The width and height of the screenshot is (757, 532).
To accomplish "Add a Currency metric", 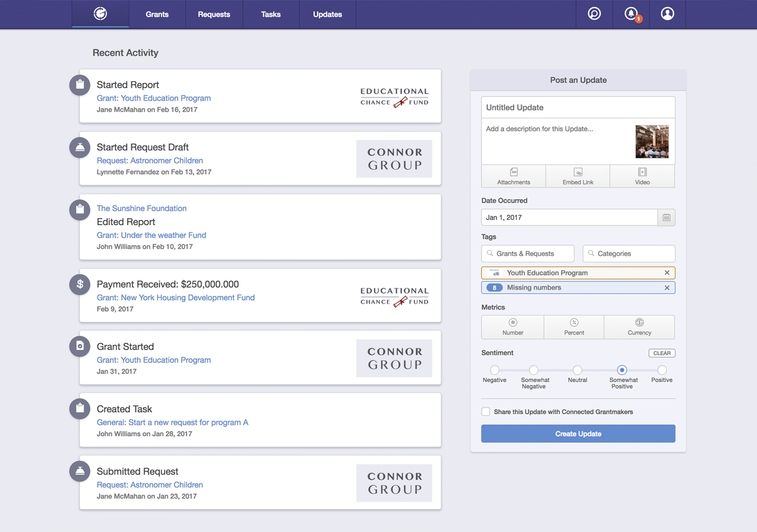I will tap(639, 327).
